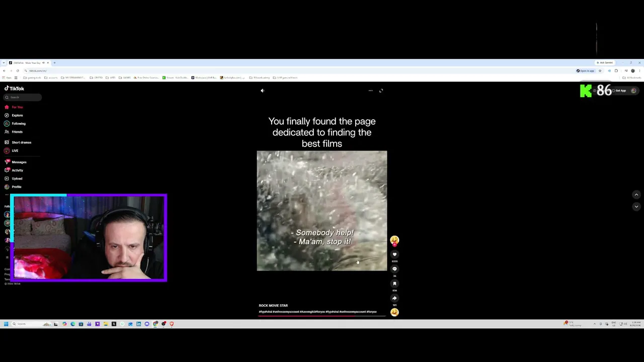Click the hashtag caption line
This screenshot has width=644, height=362.
[x=317, y=312]
